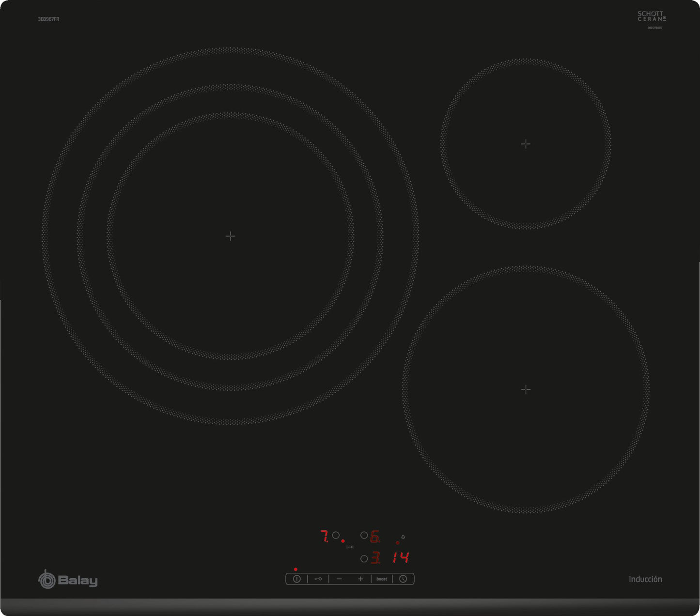
Task: Tap the timer display showing 14
Action: [x=401, y=558]
